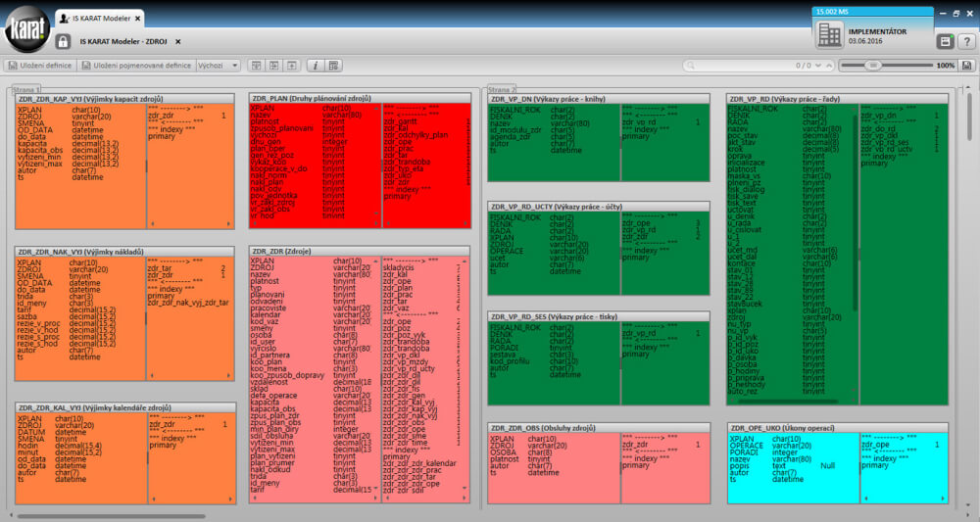Click skladycis relation in ZDR_ZDR
Viewport: 980px width, 522px height.
pyautogui.click(x=398, y=267)
